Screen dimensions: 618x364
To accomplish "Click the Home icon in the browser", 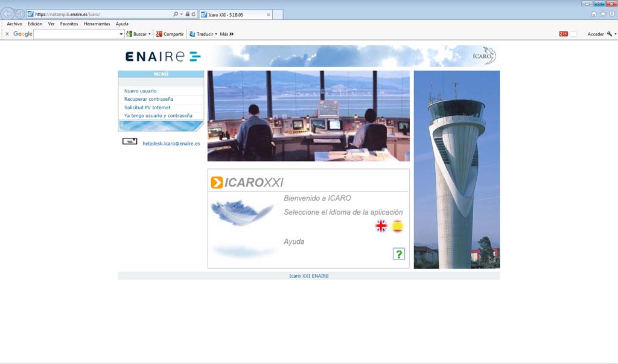I will click(593, 12).
